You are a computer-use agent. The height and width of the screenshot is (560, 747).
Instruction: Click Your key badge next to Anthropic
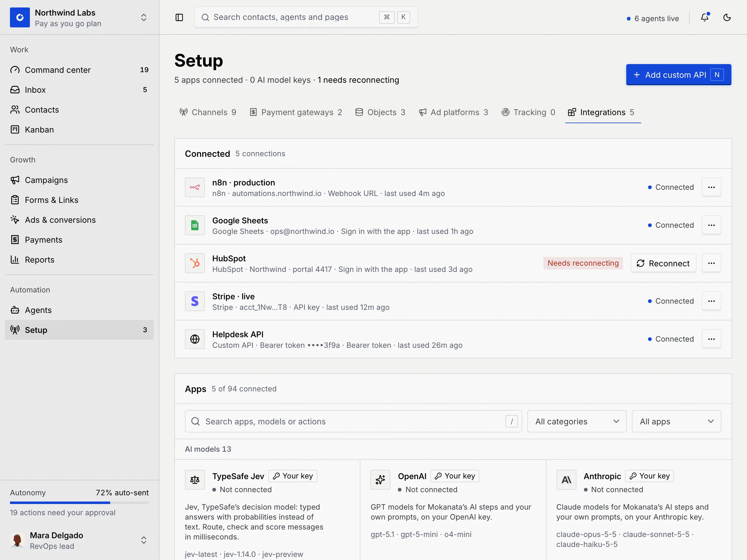tap(649, 476)
